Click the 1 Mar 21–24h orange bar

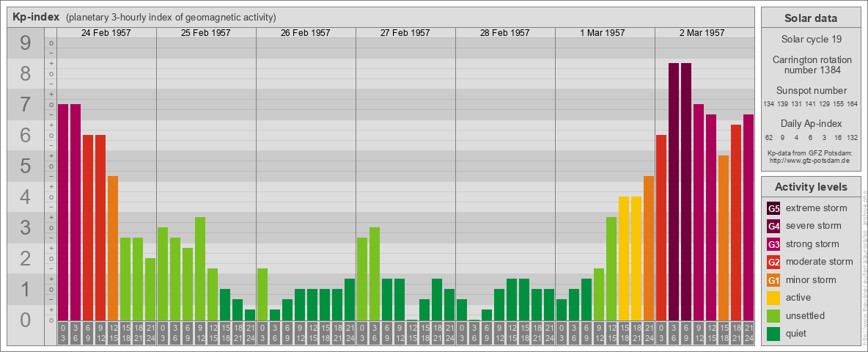pyautogui.click(x=648, y=248)
